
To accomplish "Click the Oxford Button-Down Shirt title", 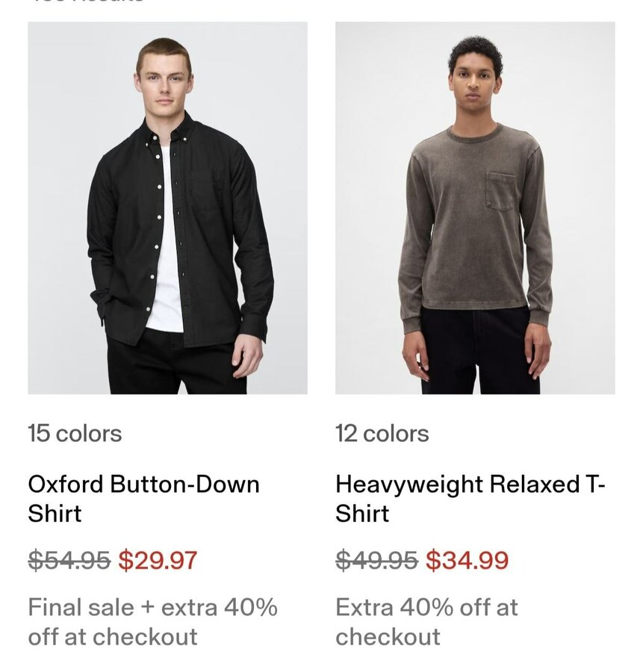I will tap(143, 499).
